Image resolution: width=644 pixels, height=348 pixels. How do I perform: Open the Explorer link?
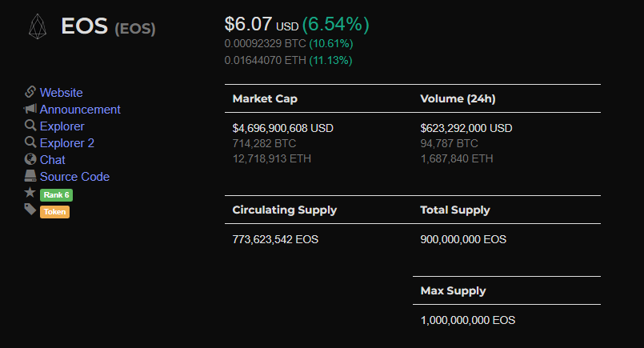(62, 126)
